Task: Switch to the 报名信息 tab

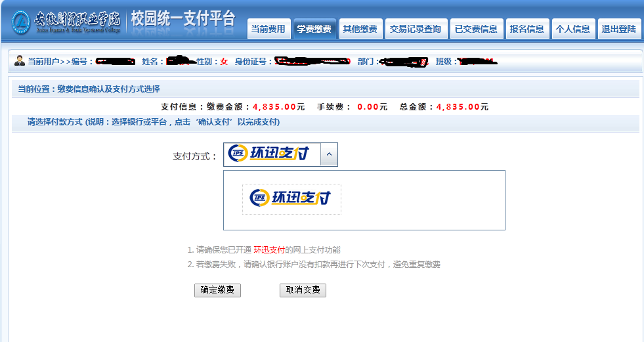Action: pos(526,29)
